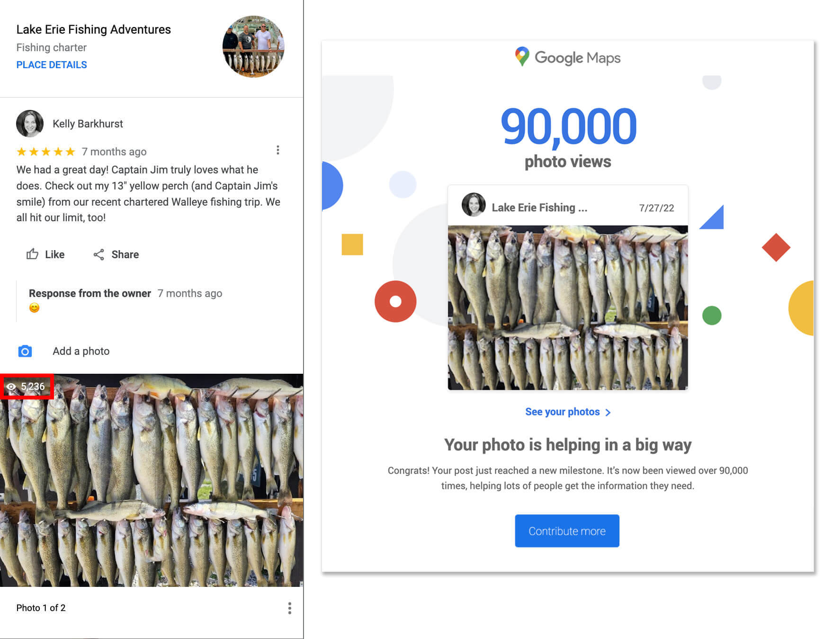Click chevron next to See your photos
The image size is (840, 639).
(608, 413)
